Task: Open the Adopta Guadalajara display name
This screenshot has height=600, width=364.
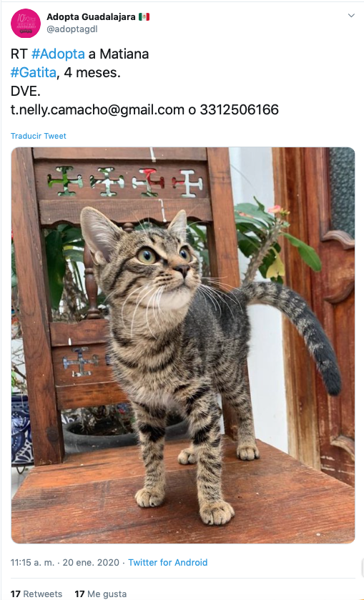Action: [91, 17]
